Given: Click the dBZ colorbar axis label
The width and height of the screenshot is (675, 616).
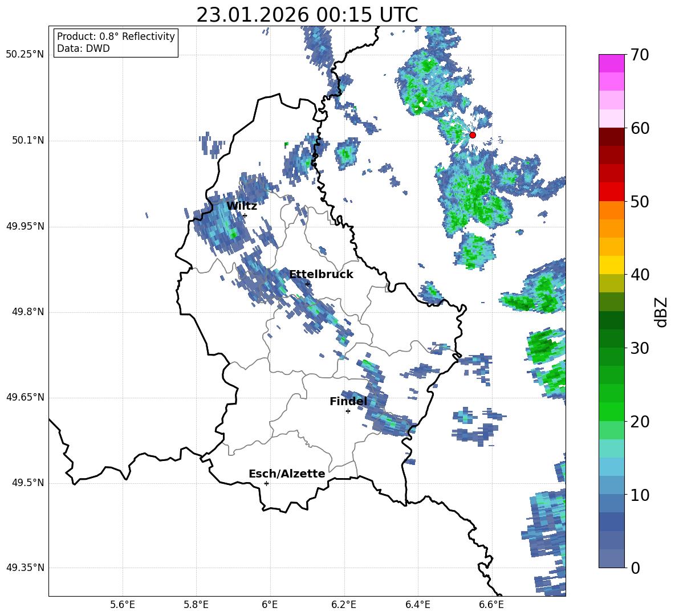Looking at the screenshot, I should tap(661, 312).
